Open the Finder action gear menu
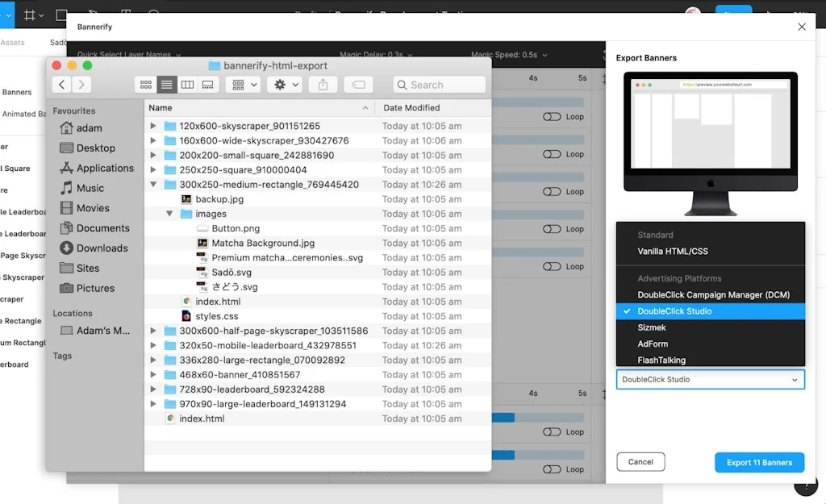This screenshot has height=504, width=826. click(281, 84)
